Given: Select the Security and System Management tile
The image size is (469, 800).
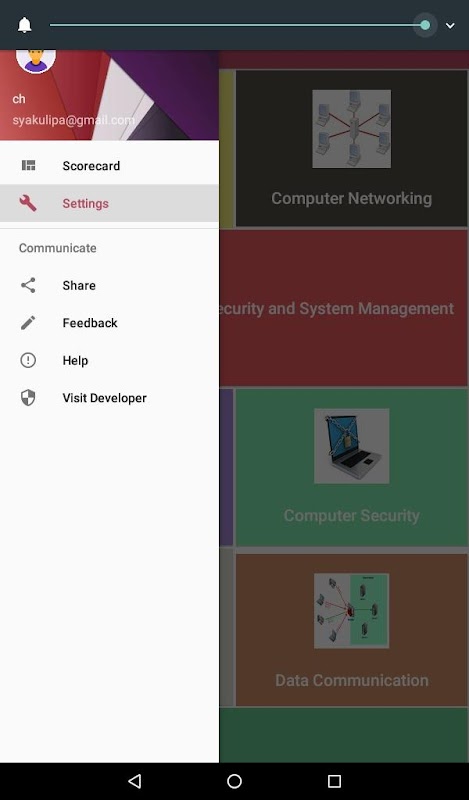Looking at the screenshot, I should 344,308.
